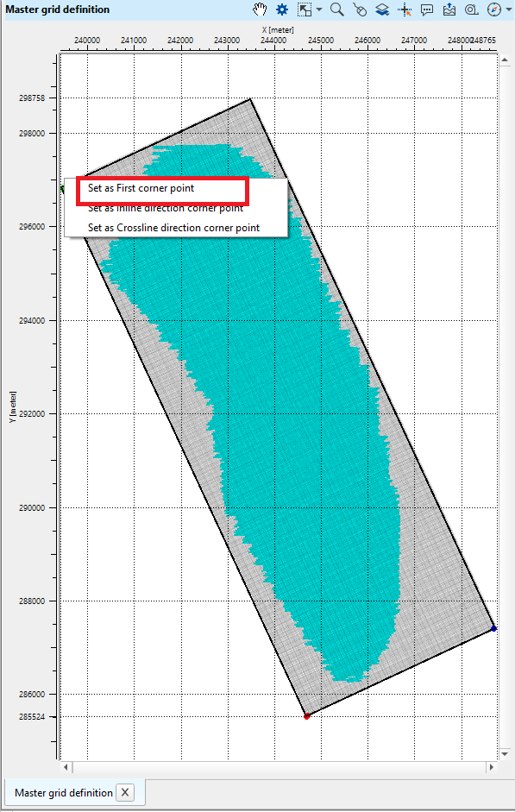Screen dimensions: 515x812
Task: Click the export map image icon
Action: [x=449, y=9]
